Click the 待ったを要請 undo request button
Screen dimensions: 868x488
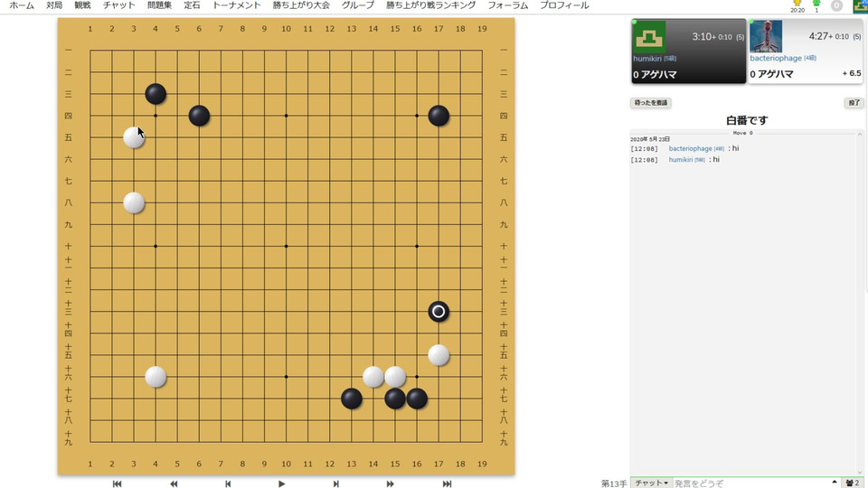click(650, 103)
